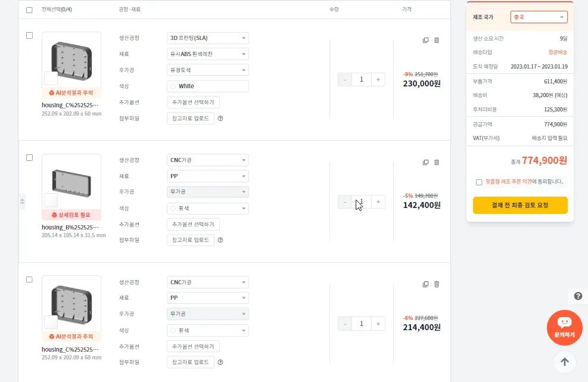This screenshot has height=382, width=588.
Task: Select the 3D 프린팅(SLA) item checkbox
Action: point(29,36)
